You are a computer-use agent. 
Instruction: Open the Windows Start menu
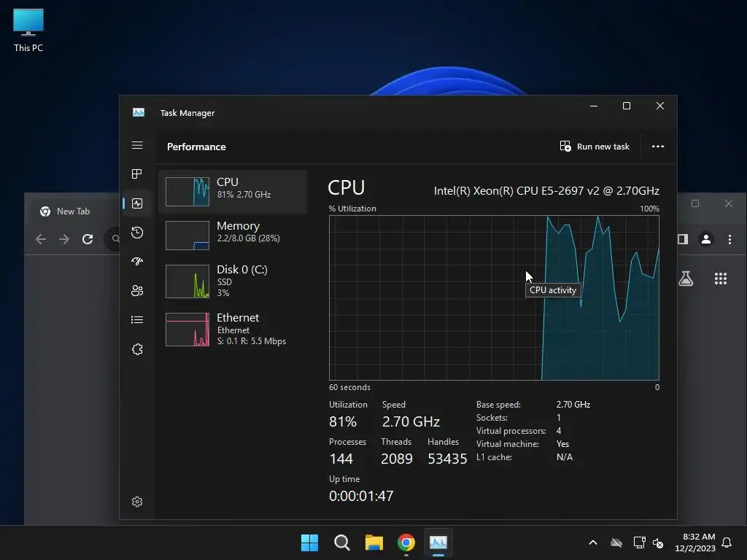click(x=309, y=542)
